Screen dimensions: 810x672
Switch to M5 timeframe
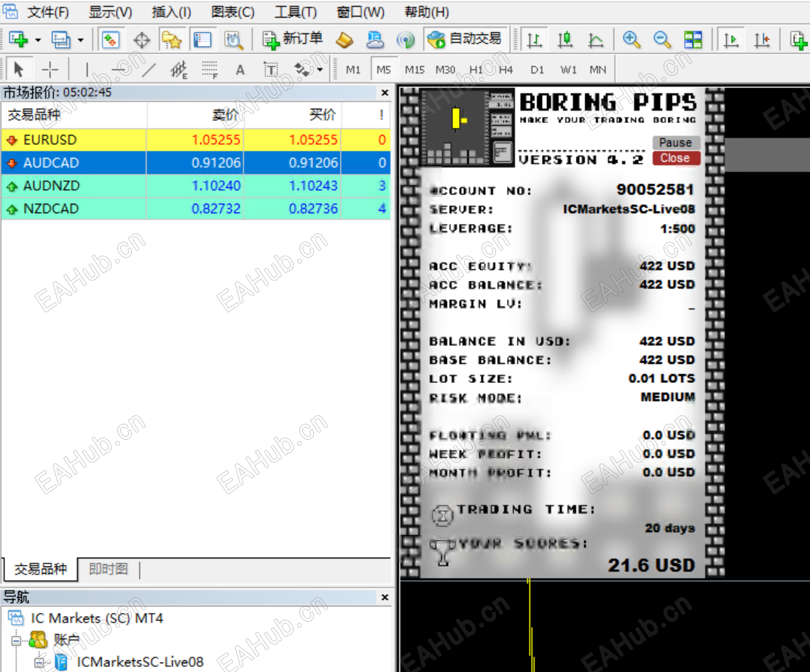384,69
